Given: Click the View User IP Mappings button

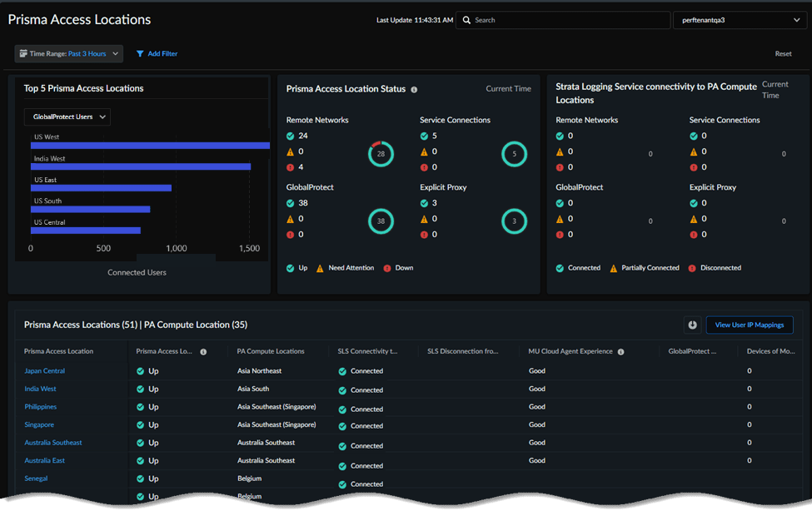Looking at the screenshot, I should (x=750, y=325).
